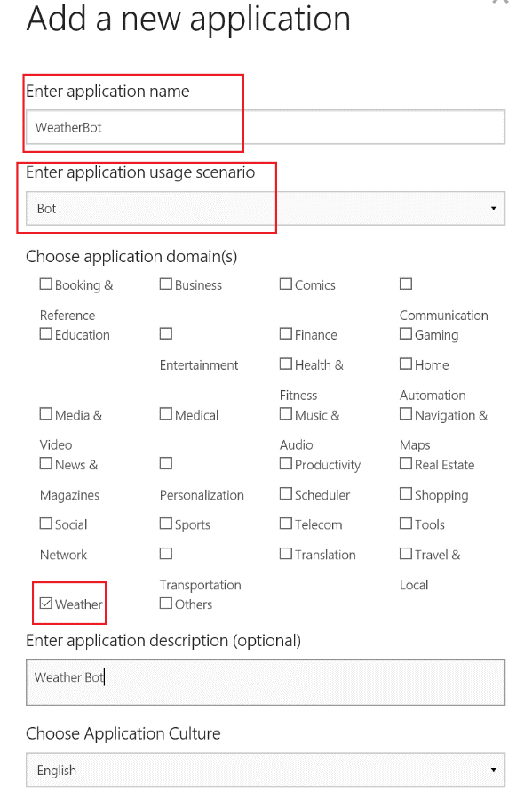Screen dimensions: 532x792
Task: Tick the Productivity checkbox
Action: coord(286,463)
